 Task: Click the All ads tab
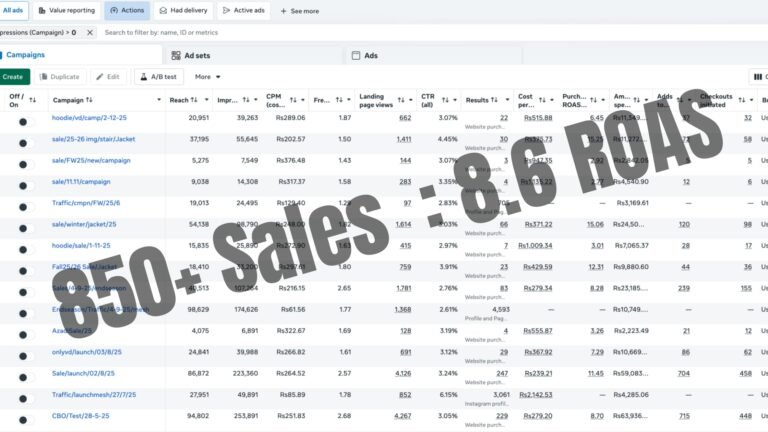(13, 10)
